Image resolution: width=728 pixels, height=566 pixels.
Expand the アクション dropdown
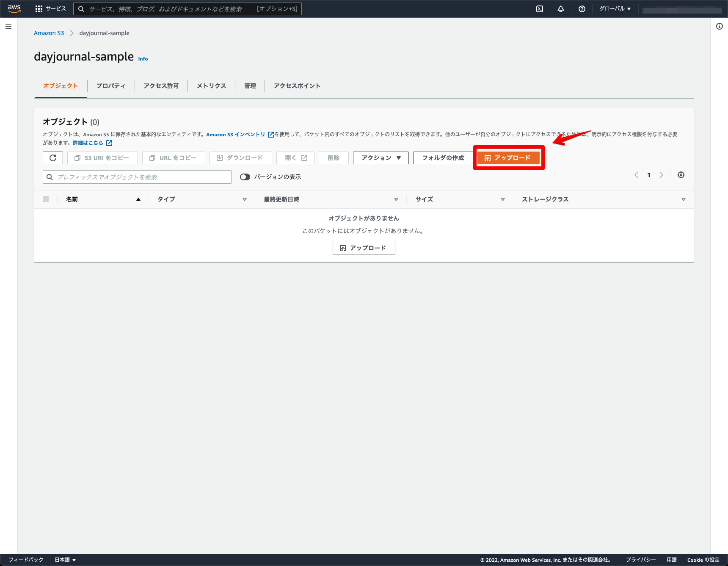coord(381,158)
